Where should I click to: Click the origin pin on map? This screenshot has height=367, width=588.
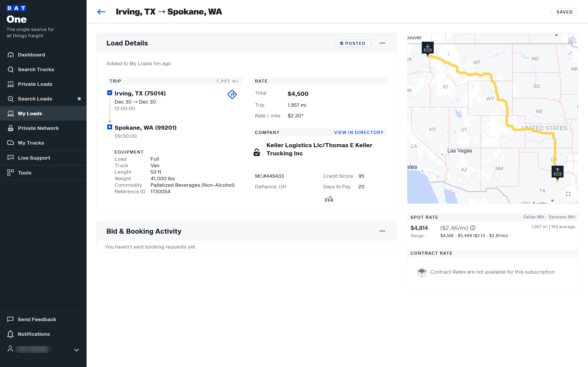(x=557, y=172)
